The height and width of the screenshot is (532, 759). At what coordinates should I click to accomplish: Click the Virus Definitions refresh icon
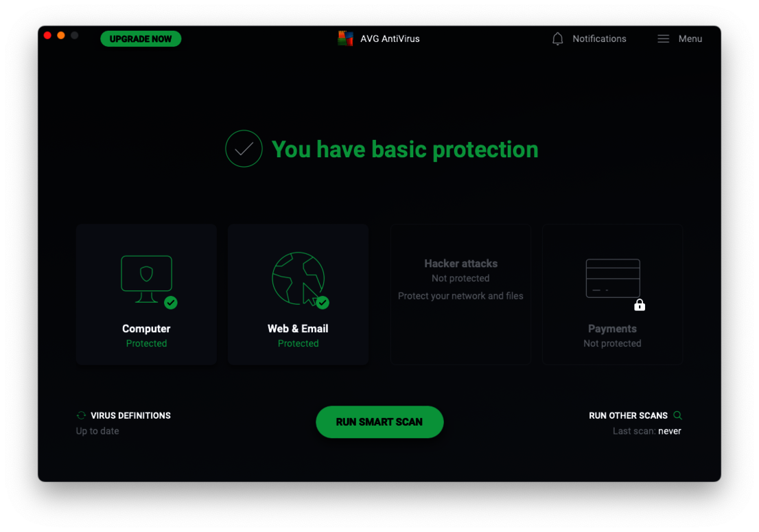point(81,415)
